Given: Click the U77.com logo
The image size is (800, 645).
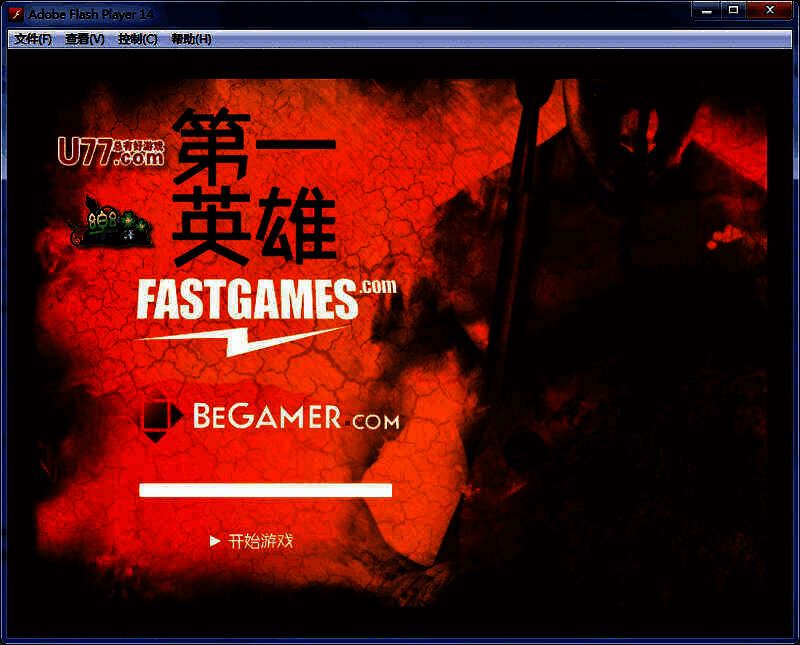Looking at the screenshot, I should coord(110,151).
